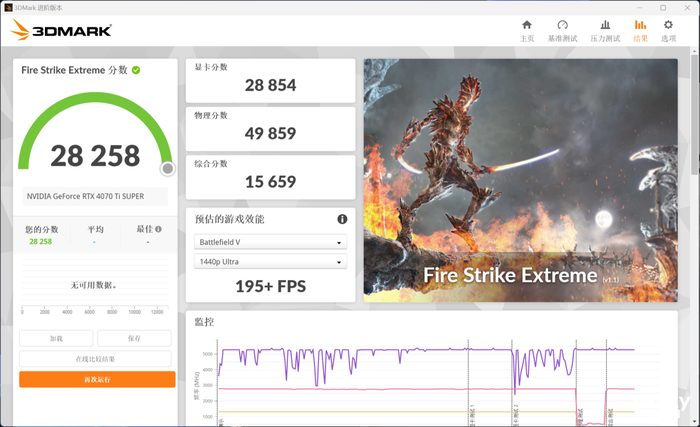
Task: Maximize the 3DMark window
Action: 663,8
